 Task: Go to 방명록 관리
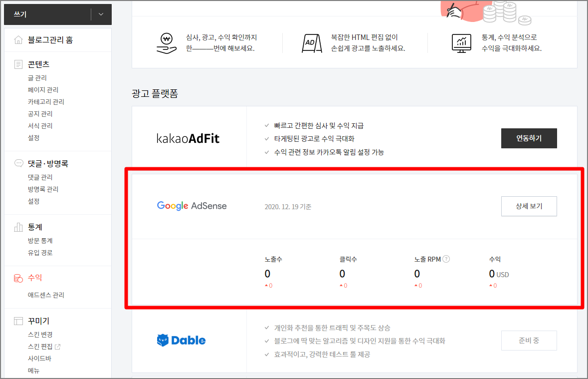point(43,189)
